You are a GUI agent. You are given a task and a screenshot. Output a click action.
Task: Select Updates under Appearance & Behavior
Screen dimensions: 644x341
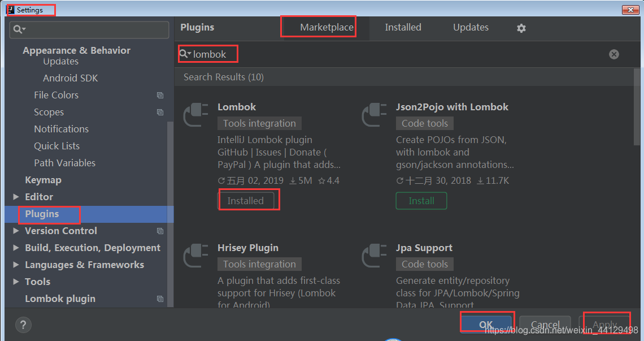61,62
